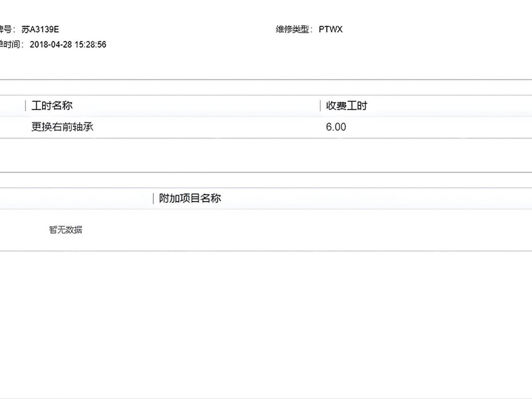
Task: Grab the column divider before 收费工时
Action: coord(321,106)
